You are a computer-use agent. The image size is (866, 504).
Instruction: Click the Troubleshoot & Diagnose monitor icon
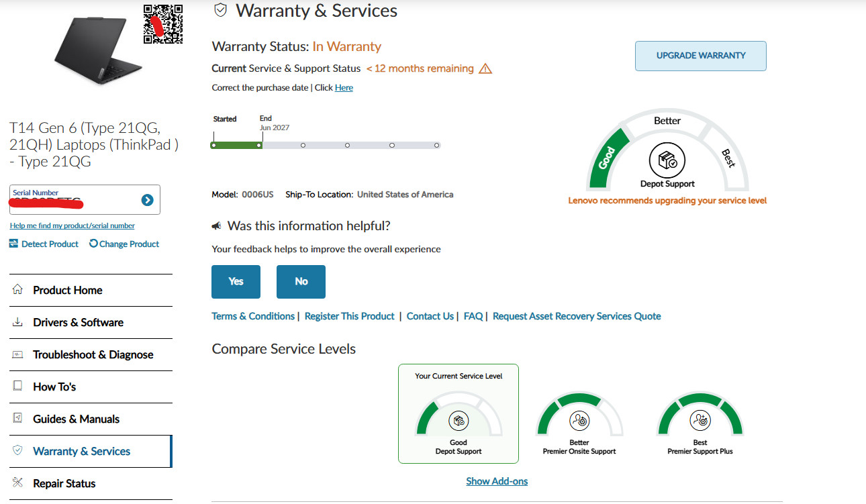(17, 354)
